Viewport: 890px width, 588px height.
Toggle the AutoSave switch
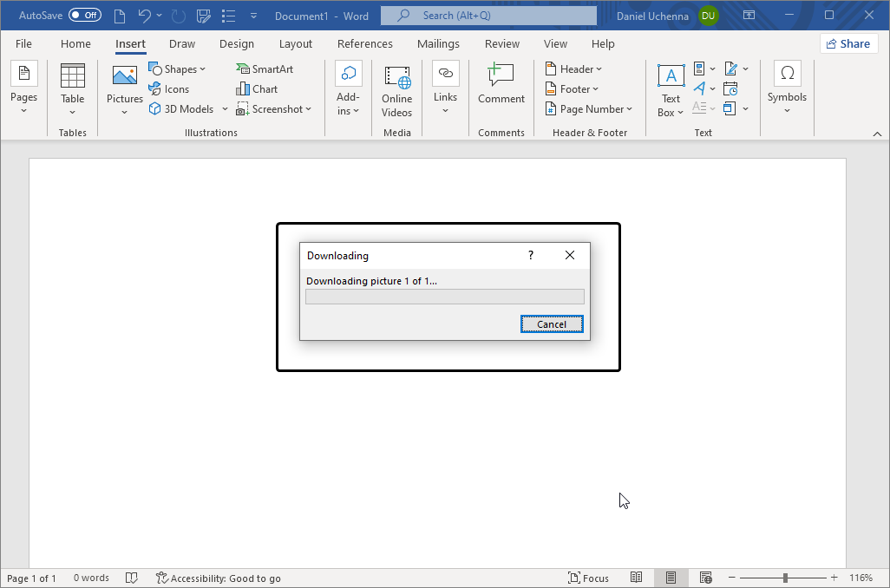84,16
